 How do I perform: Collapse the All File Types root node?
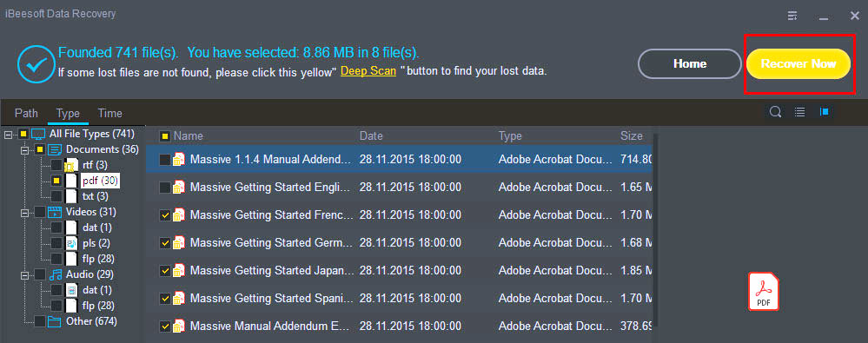point(8,134)
